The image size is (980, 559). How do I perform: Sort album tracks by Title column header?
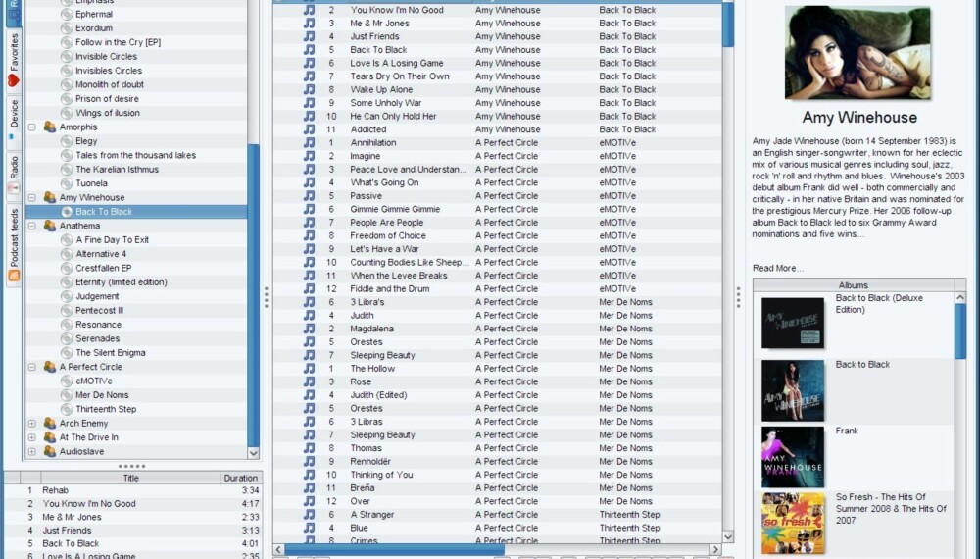(x=130, y=478)
